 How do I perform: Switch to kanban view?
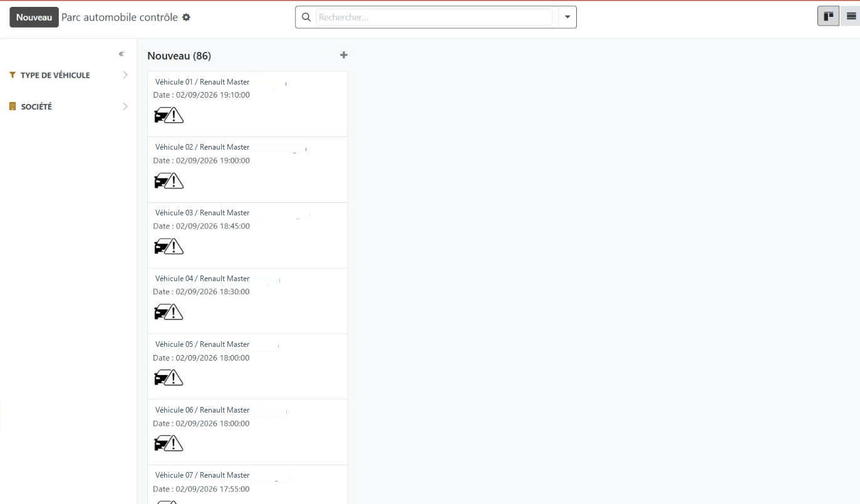828,17
